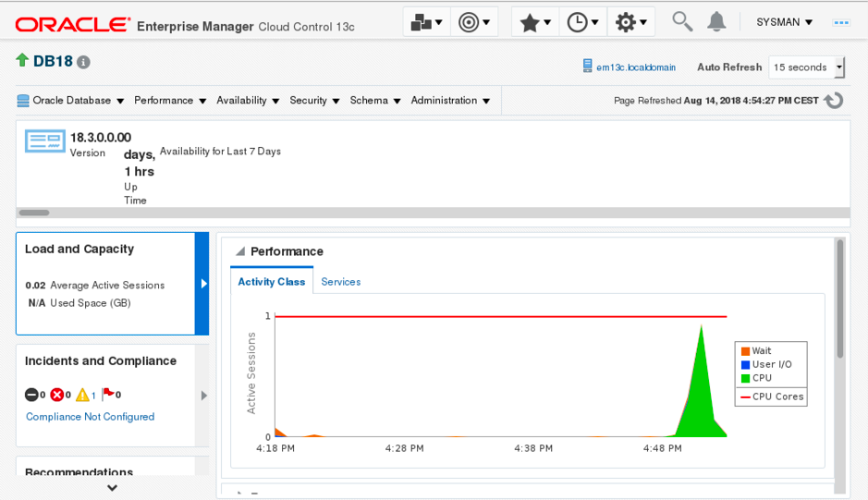This screenshot has width=868, height=500.
Task: Expand Incidents and Compliance arrow
Action: pyautogui.click(x=203, y=396)
